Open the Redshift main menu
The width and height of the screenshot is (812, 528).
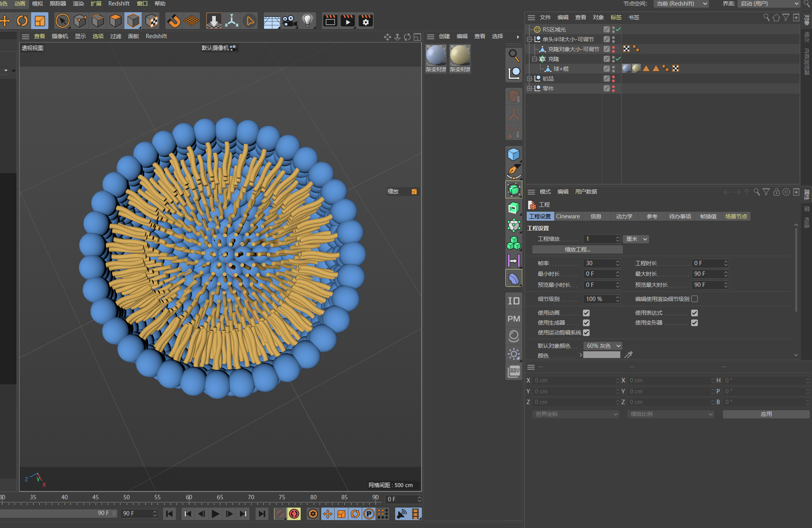(119, 4)
